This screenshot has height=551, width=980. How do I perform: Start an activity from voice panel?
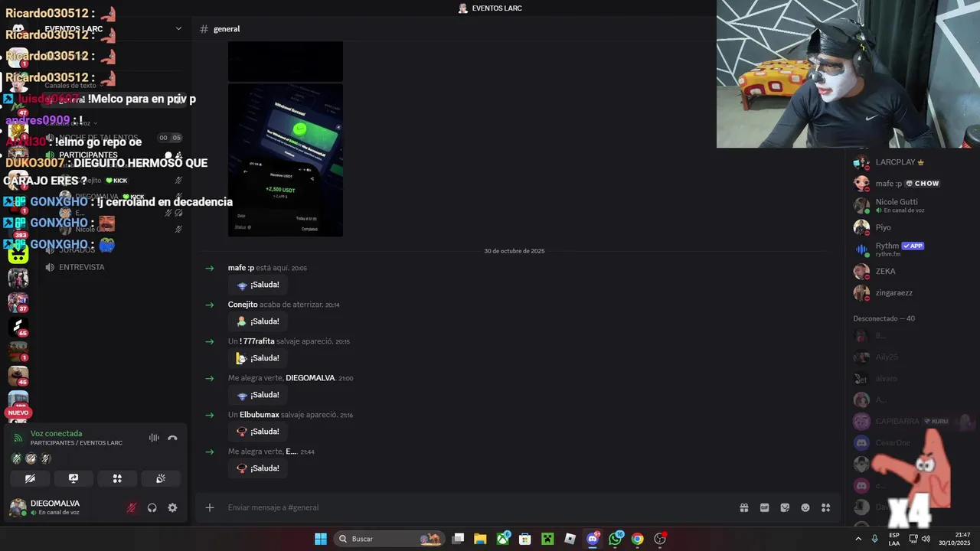(x=117, y=478)
